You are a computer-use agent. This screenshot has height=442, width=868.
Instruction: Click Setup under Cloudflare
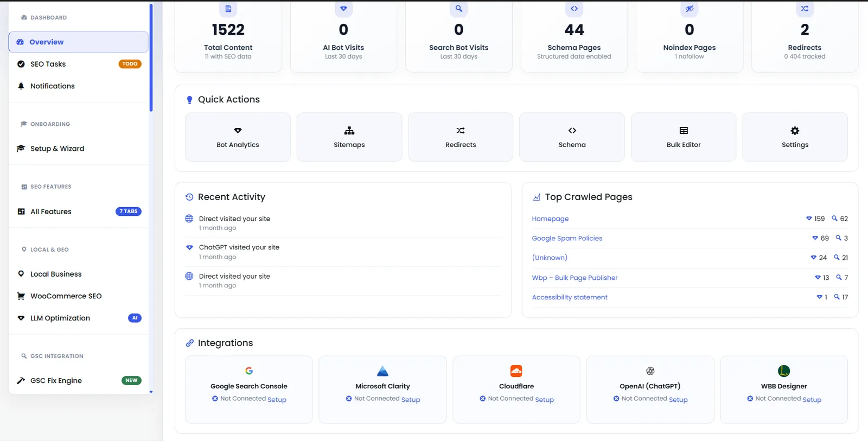click(x=544, y=400)
